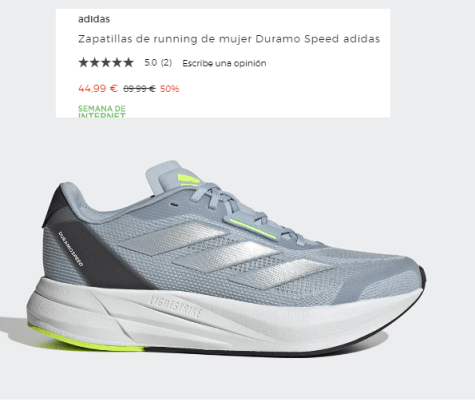The height and width of the screenshot is (418, 475).
Task: Select the third rating star
Action: pos(106,62)
